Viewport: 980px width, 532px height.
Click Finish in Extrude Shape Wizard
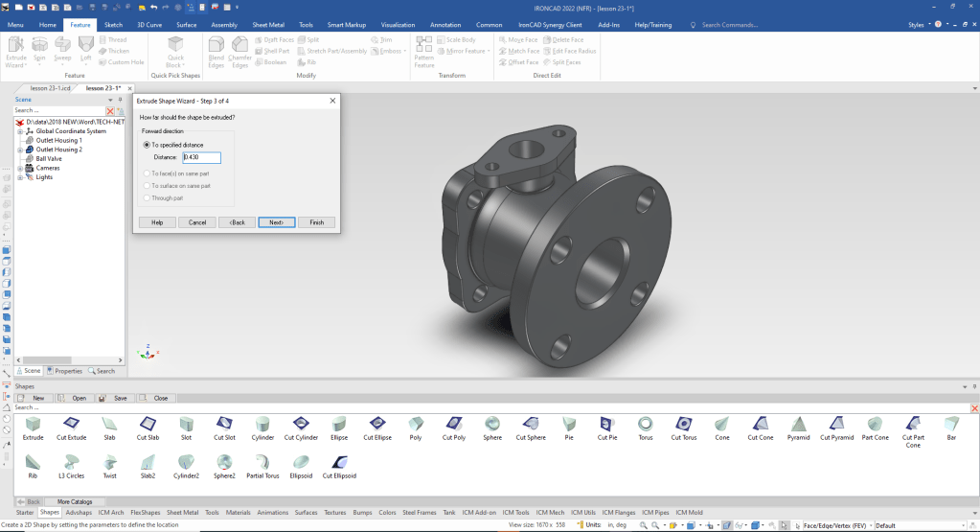click(x=316, y=222)
